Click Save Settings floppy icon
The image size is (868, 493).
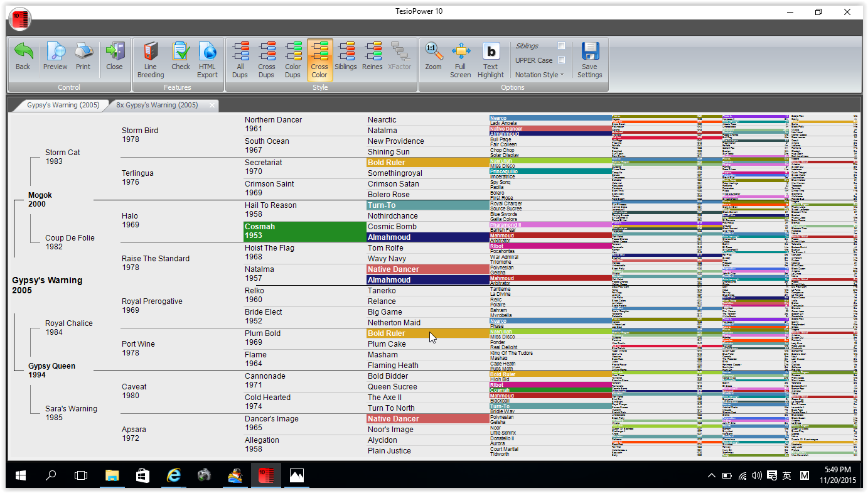590,51
